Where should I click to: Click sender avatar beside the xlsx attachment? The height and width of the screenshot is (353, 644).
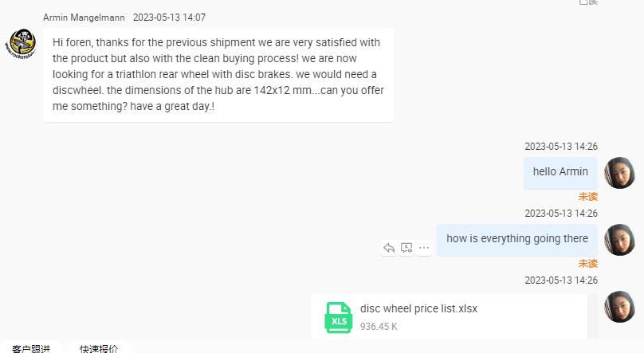[619, 307]
